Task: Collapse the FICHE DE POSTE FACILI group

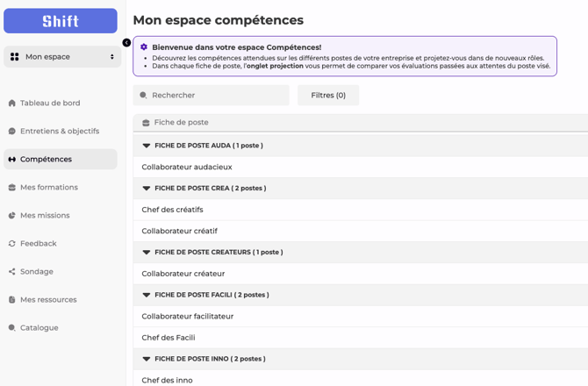Action: click(147, 295)
